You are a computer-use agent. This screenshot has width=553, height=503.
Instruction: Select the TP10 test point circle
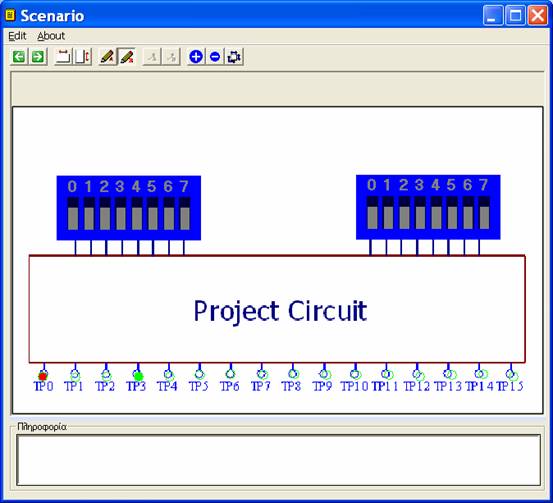(x=355, y=374)
